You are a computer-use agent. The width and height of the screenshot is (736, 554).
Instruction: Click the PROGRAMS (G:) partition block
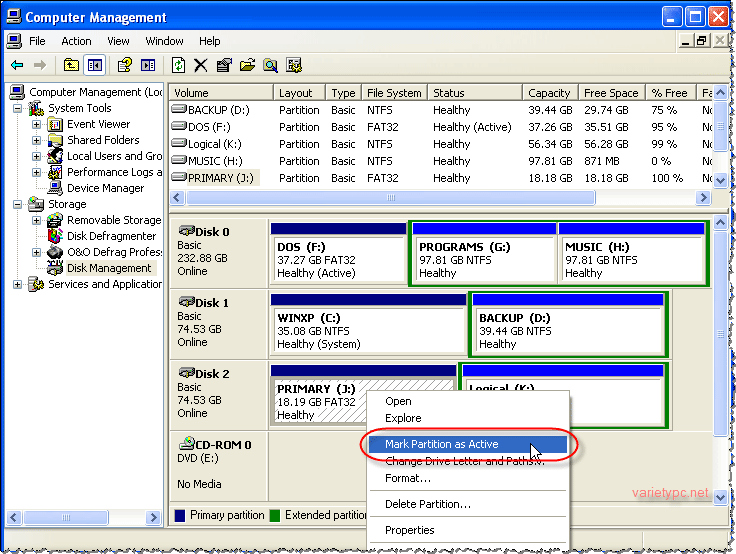coord(483,259)
